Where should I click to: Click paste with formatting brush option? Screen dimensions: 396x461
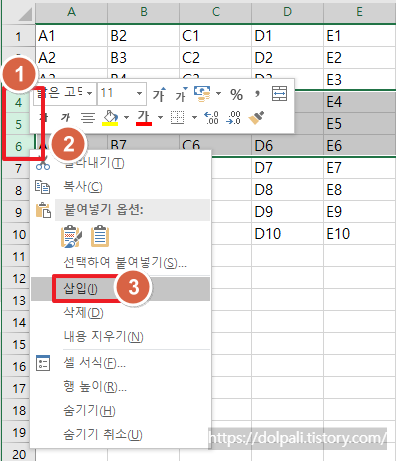tap(71, 237)
